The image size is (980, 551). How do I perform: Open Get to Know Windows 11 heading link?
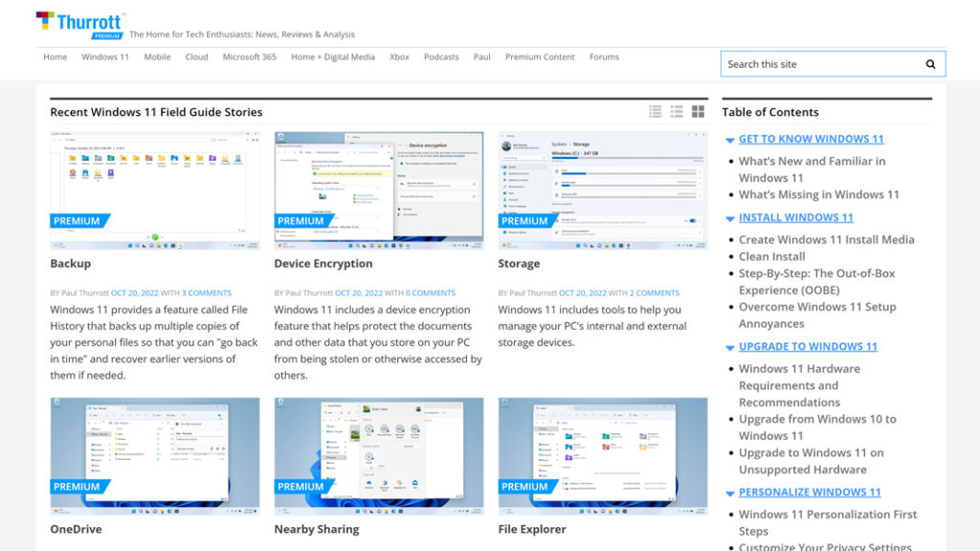click(812, 139)
